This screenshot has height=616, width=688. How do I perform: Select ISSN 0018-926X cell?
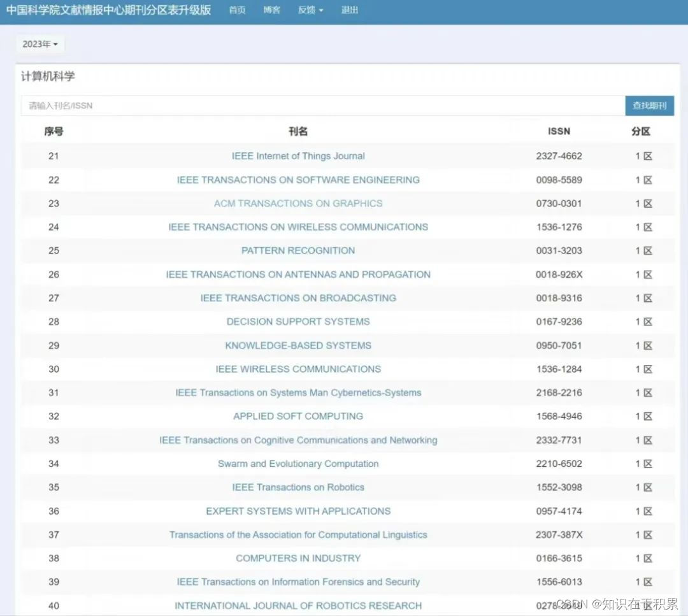click(559, 275)
